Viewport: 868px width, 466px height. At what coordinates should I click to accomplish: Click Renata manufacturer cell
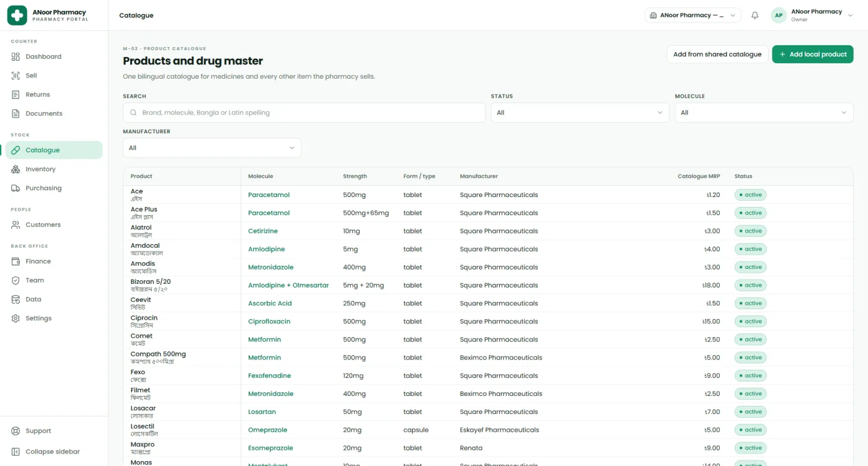[471, 448]
